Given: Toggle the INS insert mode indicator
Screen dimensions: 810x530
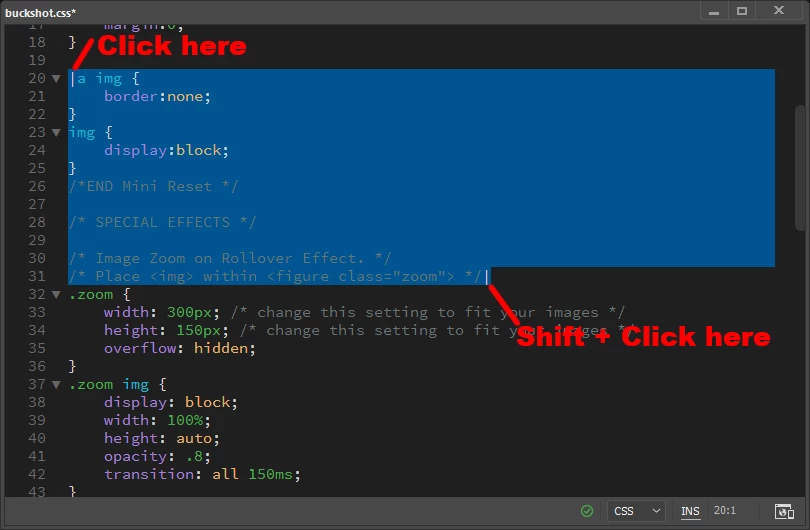Looking at the screenshot, I should tap(690, 511).
